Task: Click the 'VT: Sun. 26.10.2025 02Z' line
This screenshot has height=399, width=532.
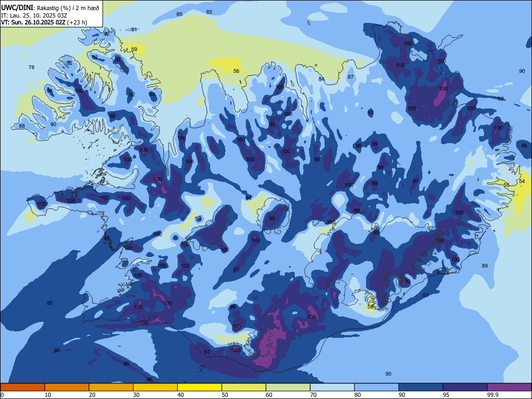Action: 33,22
